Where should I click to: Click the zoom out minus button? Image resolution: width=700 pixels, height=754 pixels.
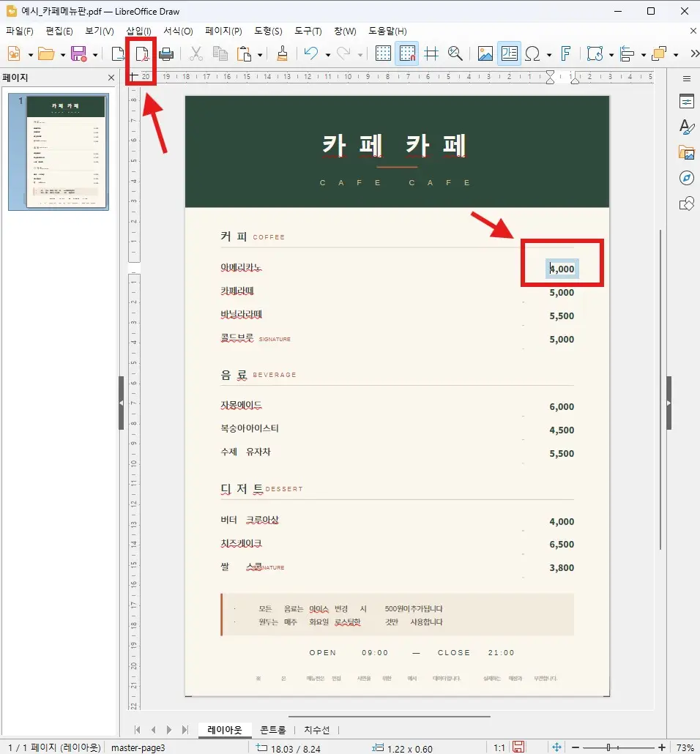point(576,747)
